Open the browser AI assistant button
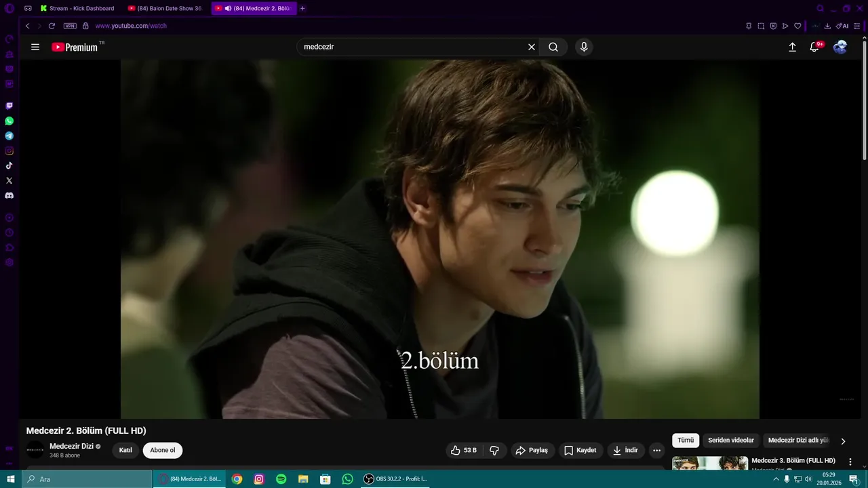The height and width of the screenshot is (488, 868). pyautogui.click(x=842, y=26)
